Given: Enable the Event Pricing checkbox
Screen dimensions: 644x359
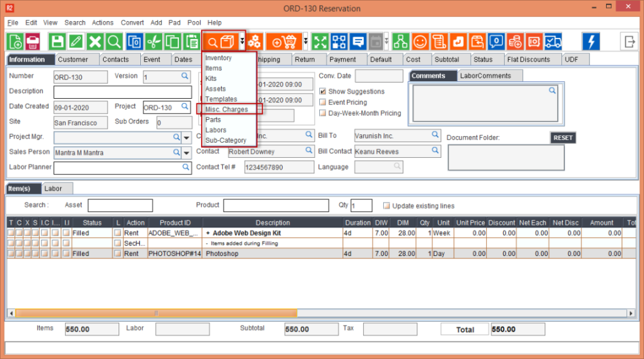Looking at the screenshot, I should [323, 102].
